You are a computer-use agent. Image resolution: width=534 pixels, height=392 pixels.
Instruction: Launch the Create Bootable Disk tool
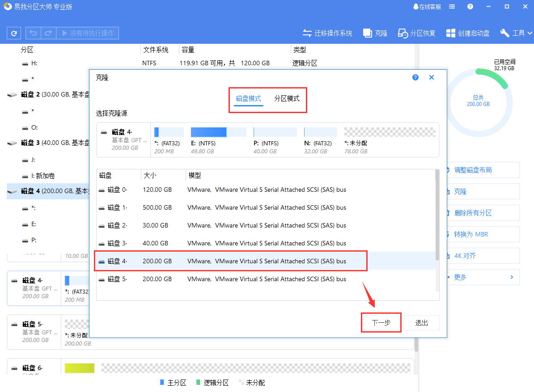pyautogui.click(x=468, y=33)
